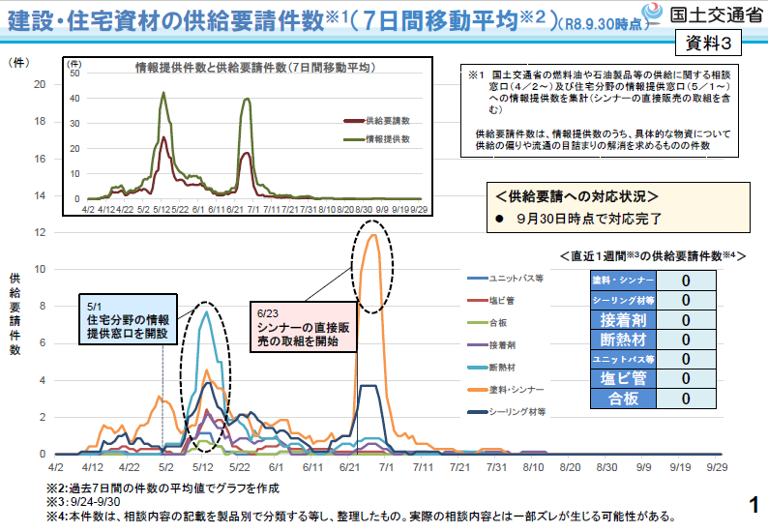Click the ＜直近1週間の供給要請件数＞ table heading
Image resolution: width=768 pixels, height=532 pixels.
click(x=654, y=255)
